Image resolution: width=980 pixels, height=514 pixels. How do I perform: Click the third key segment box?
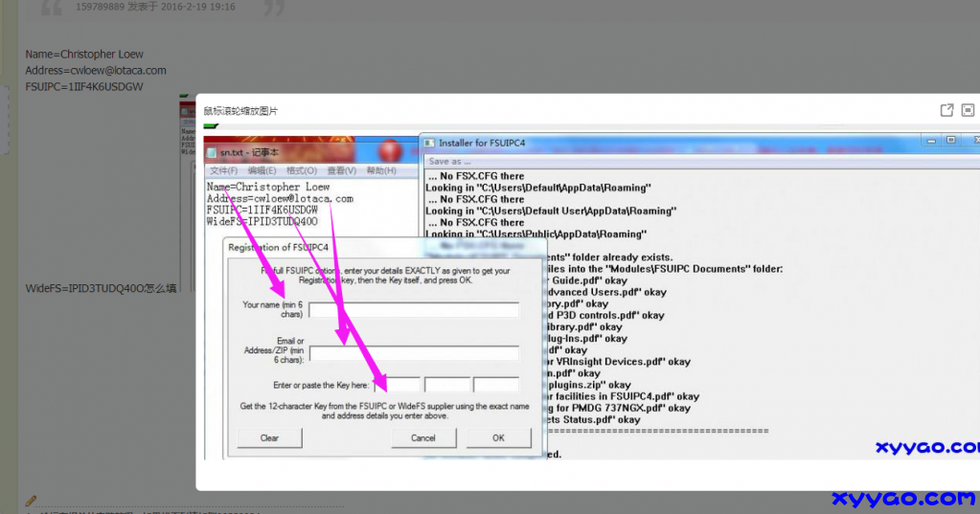(x=495, y=385)
